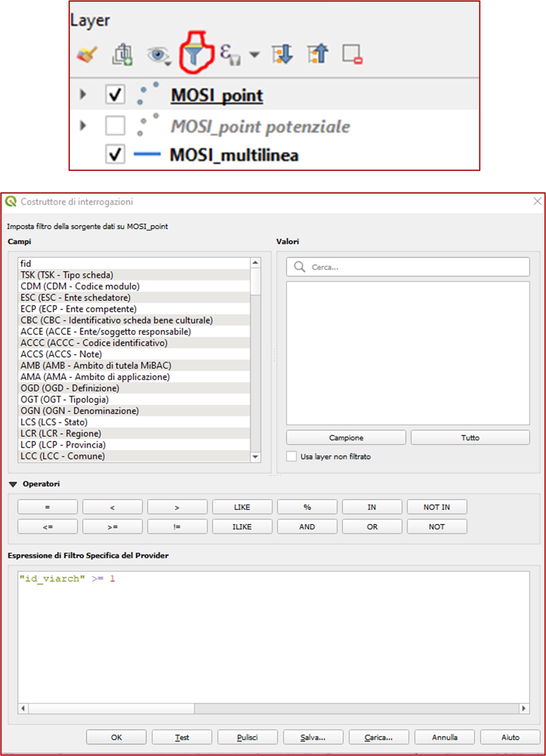Click the ILIKE operator button
This screenshot has height=756, width=546.
[x=242, y=527]
